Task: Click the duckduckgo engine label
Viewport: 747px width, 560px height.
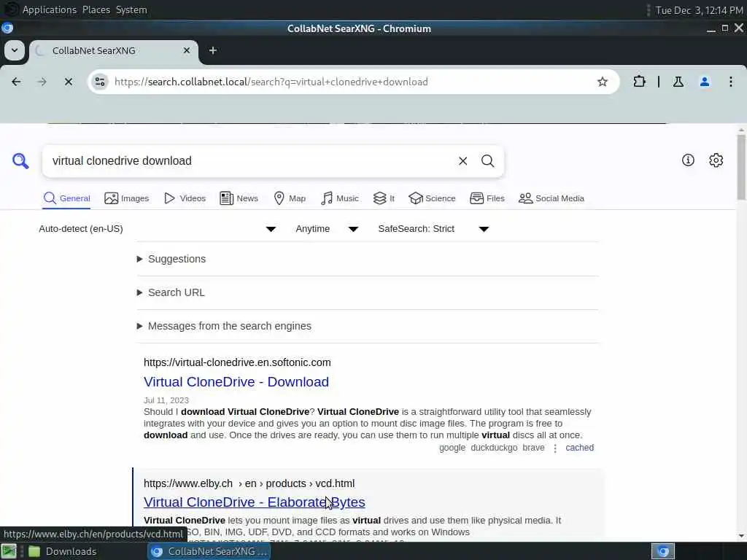Action: point(494,448)
